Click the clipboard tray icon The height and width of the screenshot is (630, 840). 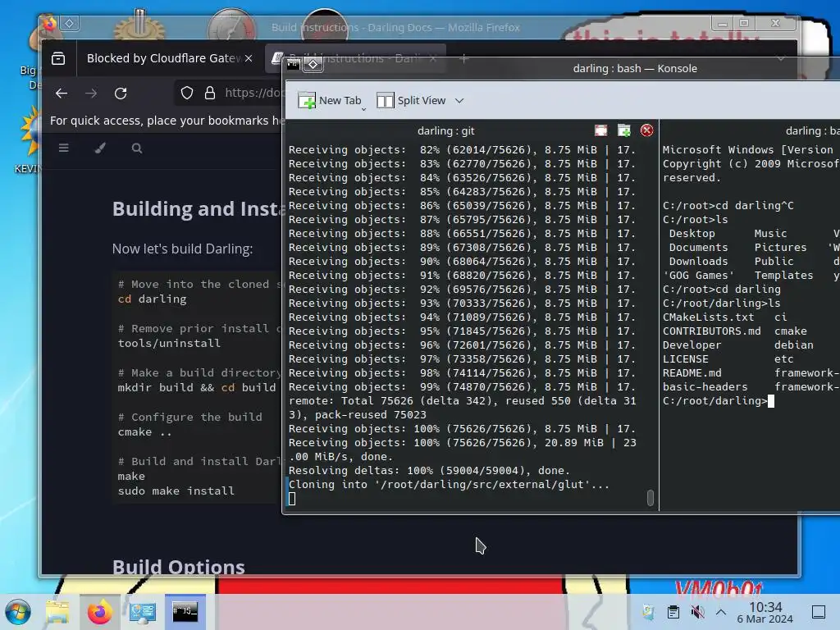[673, 612]
